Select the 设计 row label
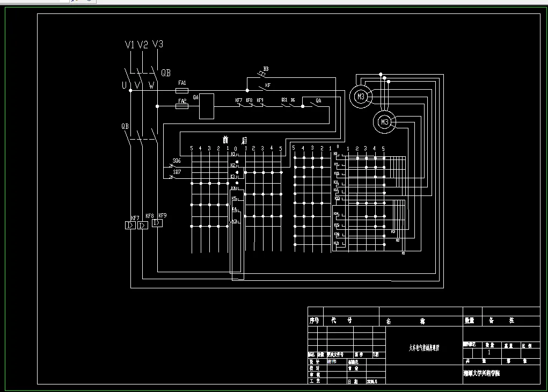The width and height of the screenshot is (548, 392). point(315,361)
